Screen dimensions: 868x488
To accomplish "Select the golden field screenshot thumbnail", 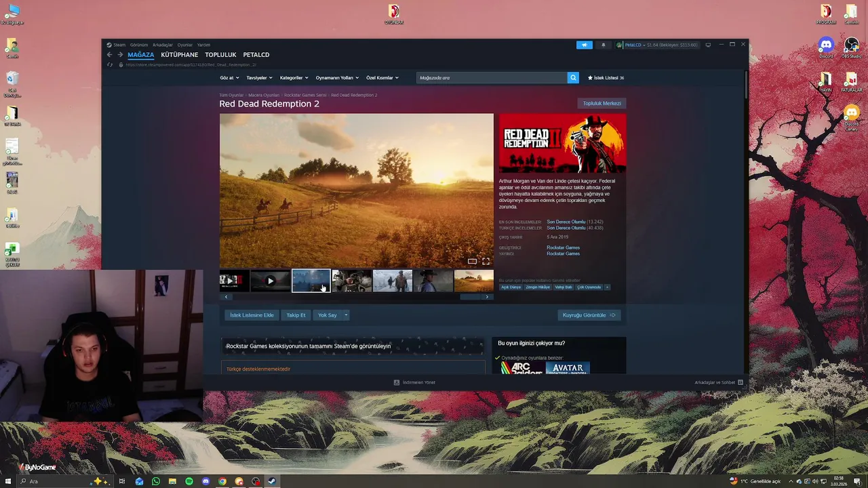I will (x=474, y=281).
